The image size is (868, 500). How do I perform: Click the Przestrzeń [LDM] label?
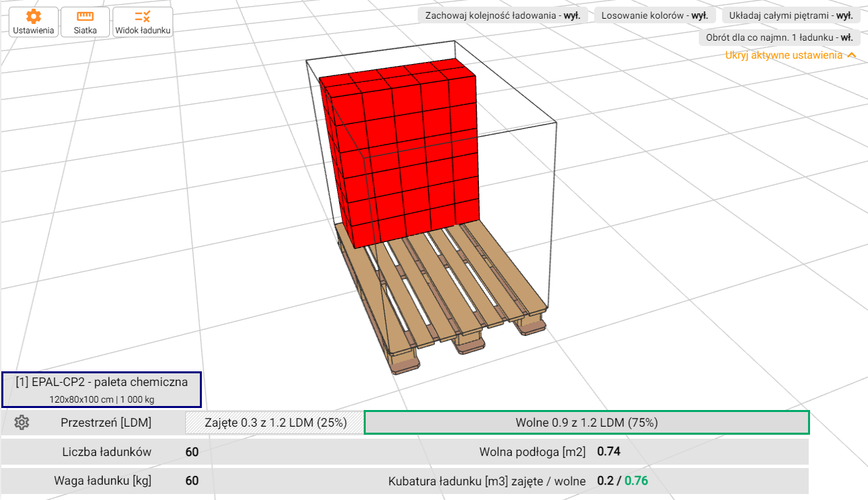tap(106, 423)
